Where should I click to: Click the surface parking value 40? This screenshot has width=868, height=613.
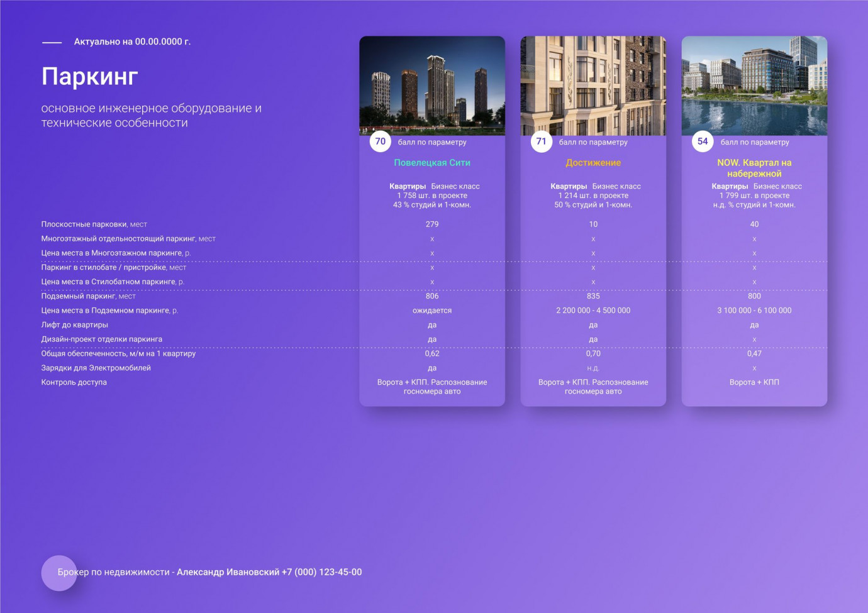click(x=754, y=224)
